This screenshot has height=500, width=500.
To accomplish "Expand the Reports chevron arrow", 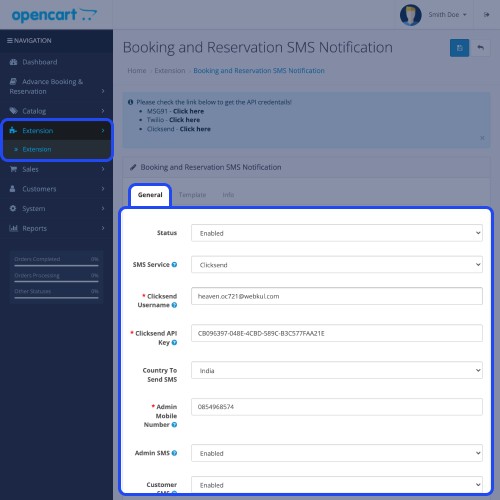I will [103, 228].
